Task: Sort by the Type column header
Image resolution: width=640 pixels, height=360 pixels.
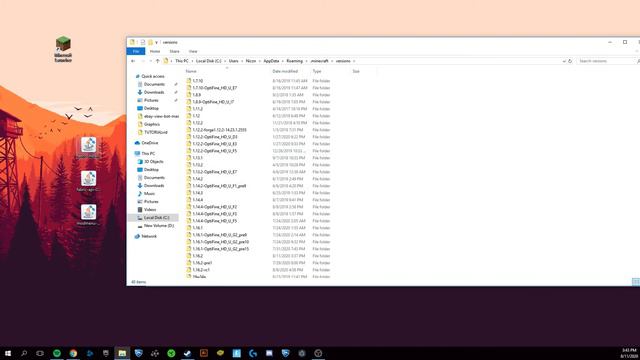Action: pos(317,71)
